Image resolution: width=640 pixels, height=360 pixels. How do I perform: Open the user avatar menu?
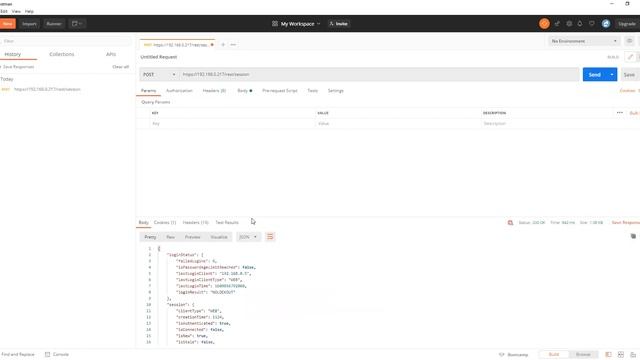[x=606, y=24]
